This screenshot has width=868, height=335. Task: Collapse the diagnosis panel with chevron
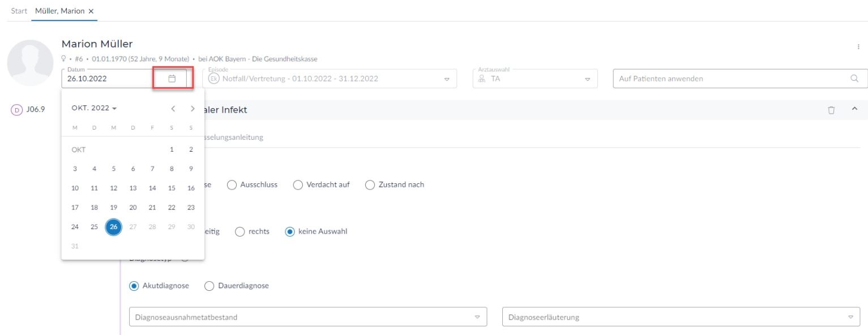[x=855, y=109]
